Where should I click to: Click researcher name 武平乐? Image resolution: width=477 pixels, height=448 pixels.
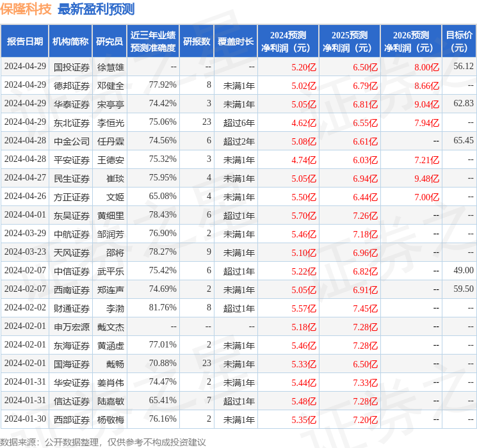(x=110, y=271)
